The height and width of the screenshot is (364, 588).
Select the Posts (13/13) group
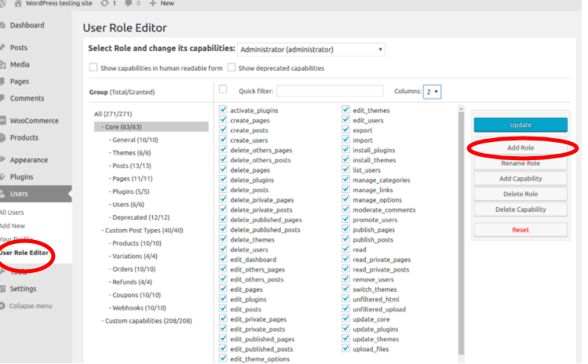tap(132, 166)
